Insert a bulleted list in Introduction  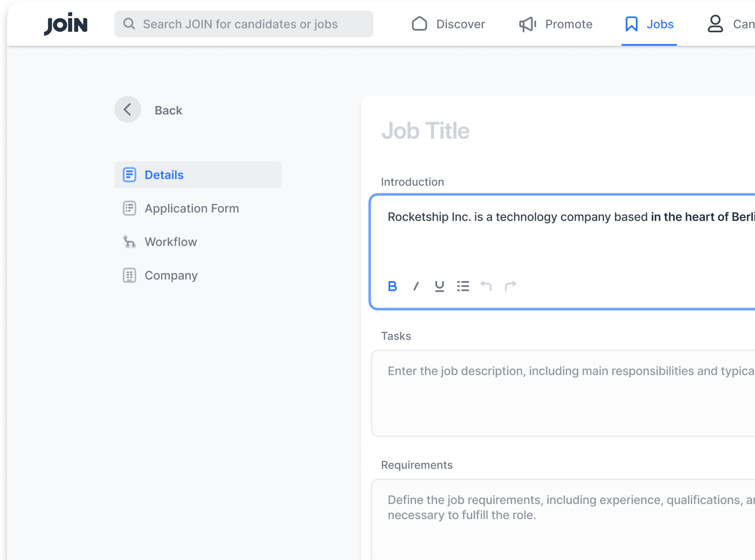pyautogui.click(x=463, y=286)
